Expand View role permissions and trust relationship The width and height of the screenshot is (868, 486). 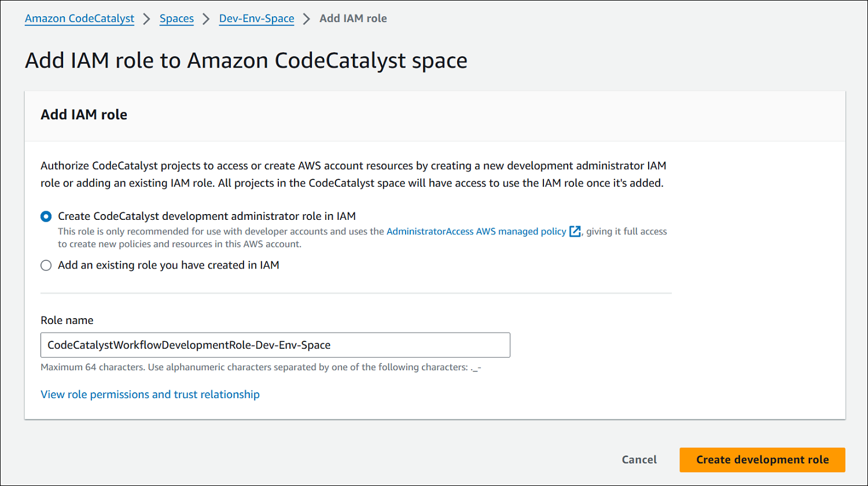[150, 395]
